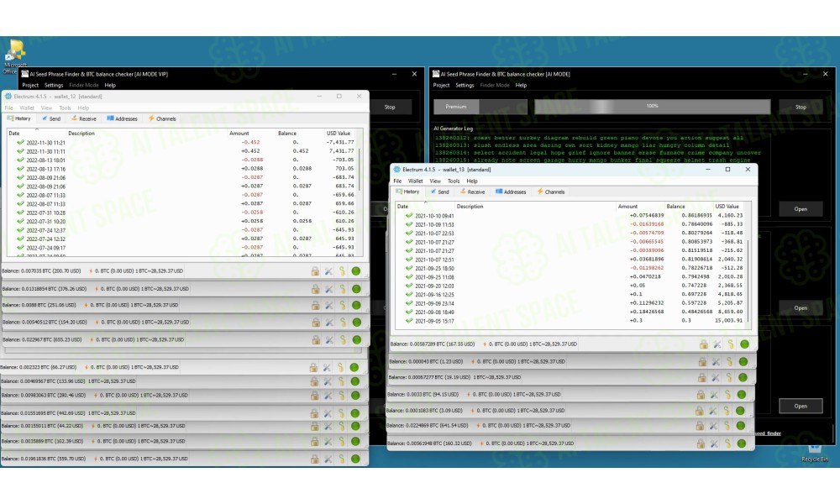The image size is (840, 504).
Task: Click the lock icon in the wallet_13 0.00587289 BTC bar
Action: tap(703, 344)
